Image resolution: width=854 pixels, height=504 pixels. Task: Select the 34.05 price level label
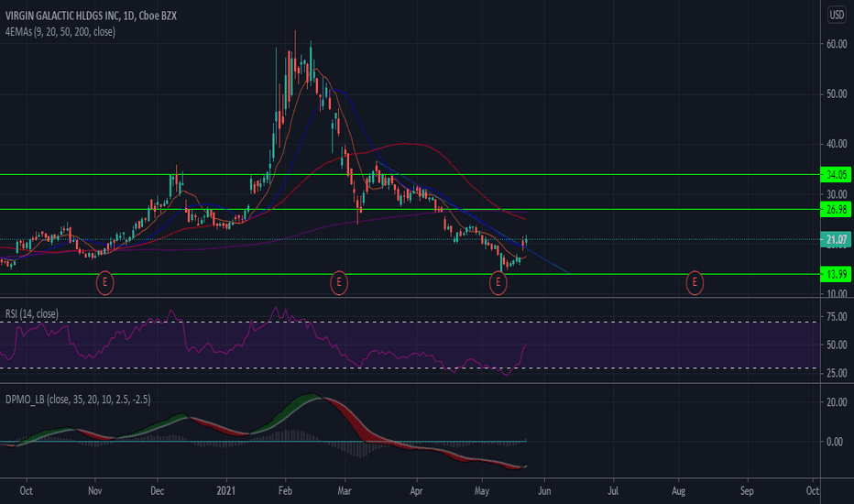pyautogui.click(x=836, y=175)
